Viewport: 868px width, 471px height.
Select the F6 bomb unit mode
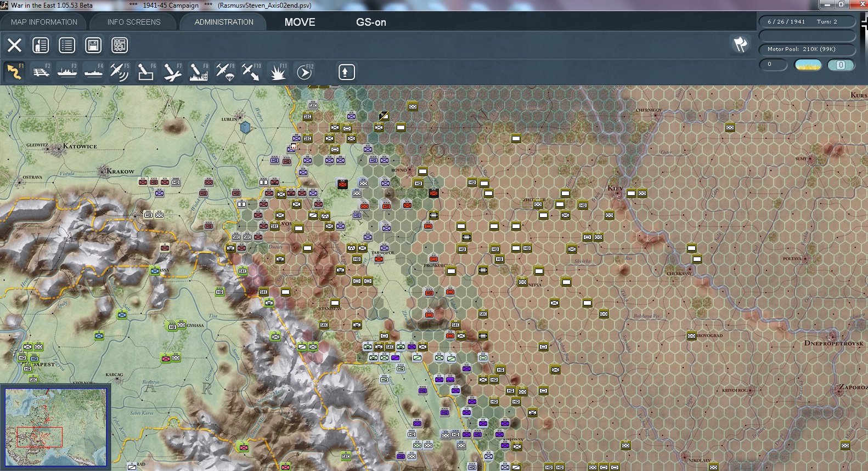pyautogui.click(x=146, y=72)
